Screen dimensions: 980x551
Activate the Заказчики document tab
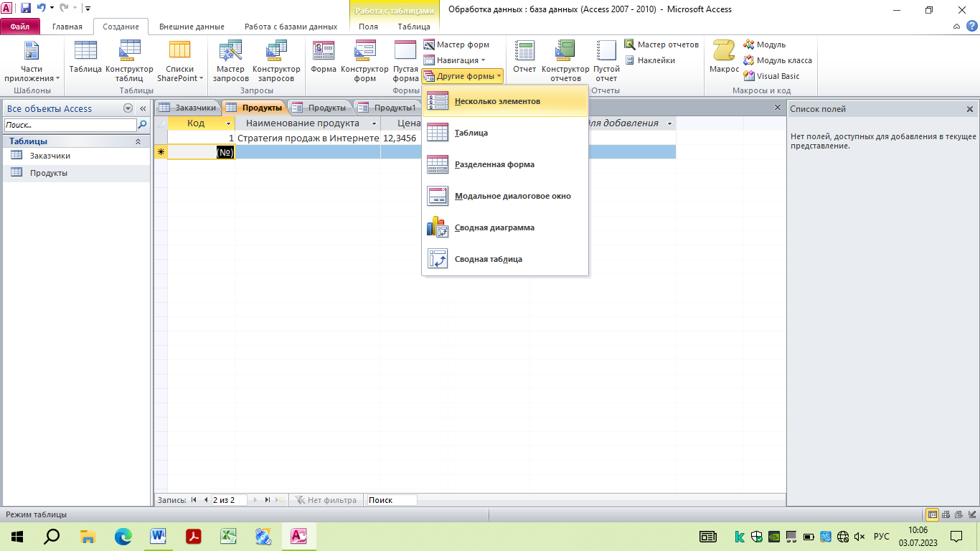click(x=188, y=108)
